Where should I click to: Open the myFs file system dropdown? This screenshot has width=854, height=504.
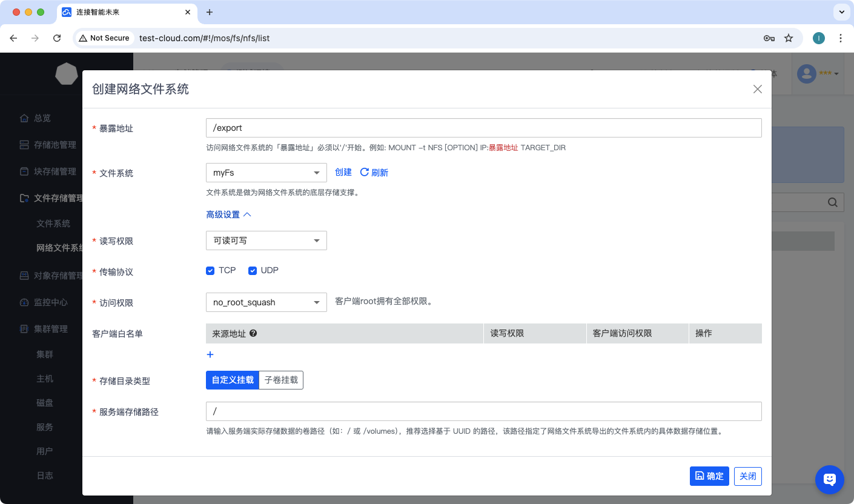point(266,173)
